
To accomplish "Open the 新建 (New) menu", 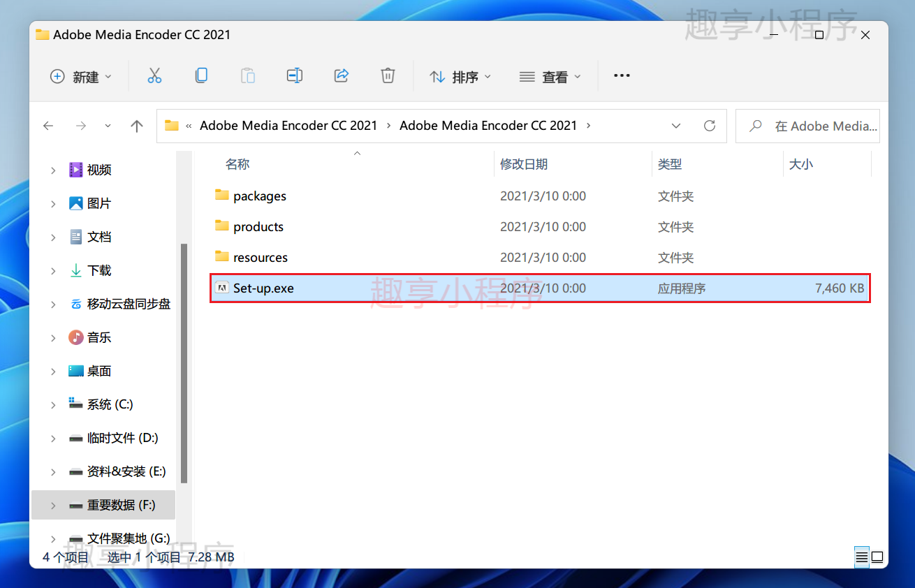I will coord(81,77).
